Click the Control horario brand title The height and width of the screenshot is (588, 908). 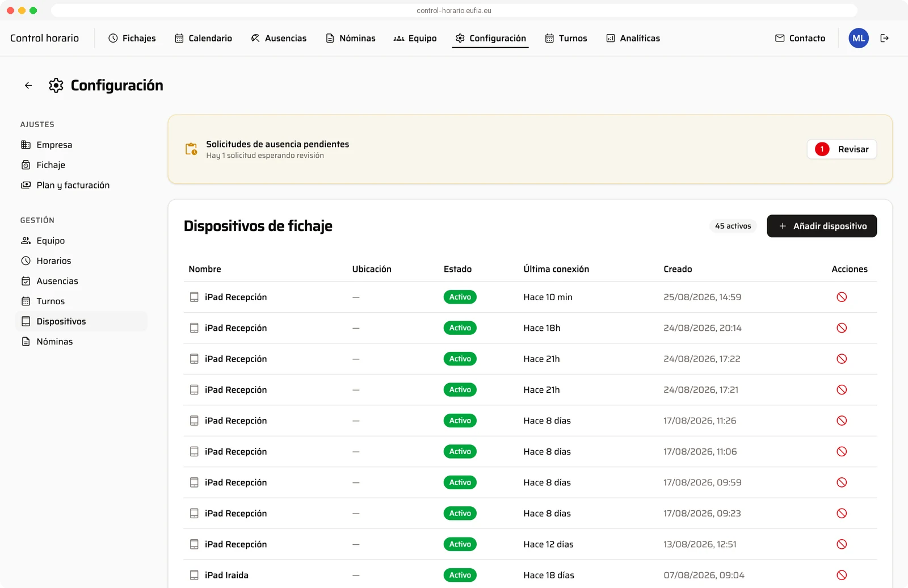pos(44,38)
